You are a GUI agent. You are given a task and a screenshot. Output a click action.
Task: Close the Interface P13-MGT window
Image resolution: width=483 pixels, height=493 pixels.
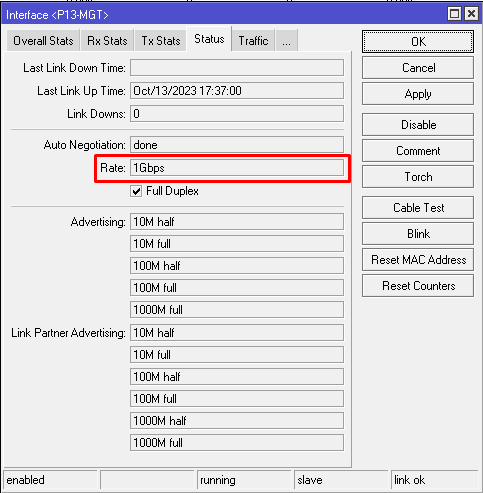click(471, 14)
